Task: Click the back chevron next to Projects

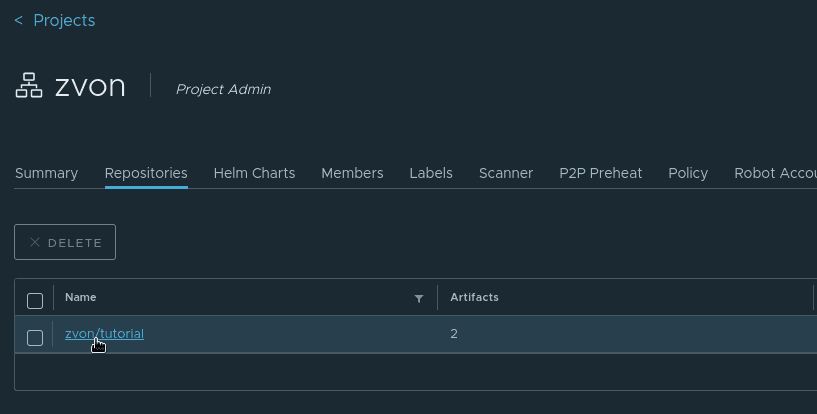Action: 19,20
